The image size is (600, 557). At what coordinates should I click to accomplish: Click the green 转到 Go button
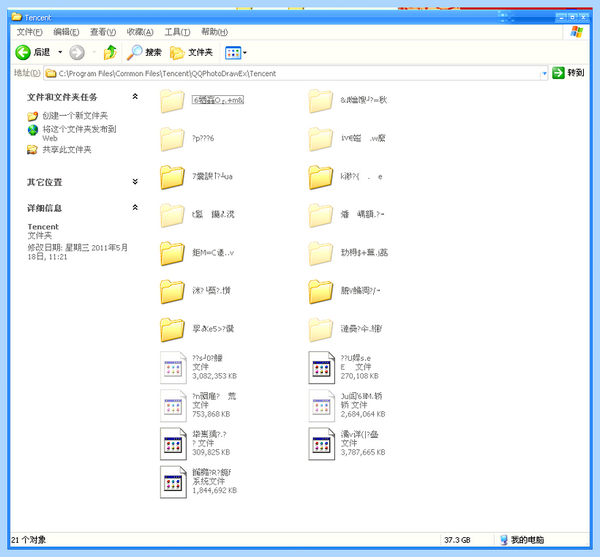click(x=568, y=73)
